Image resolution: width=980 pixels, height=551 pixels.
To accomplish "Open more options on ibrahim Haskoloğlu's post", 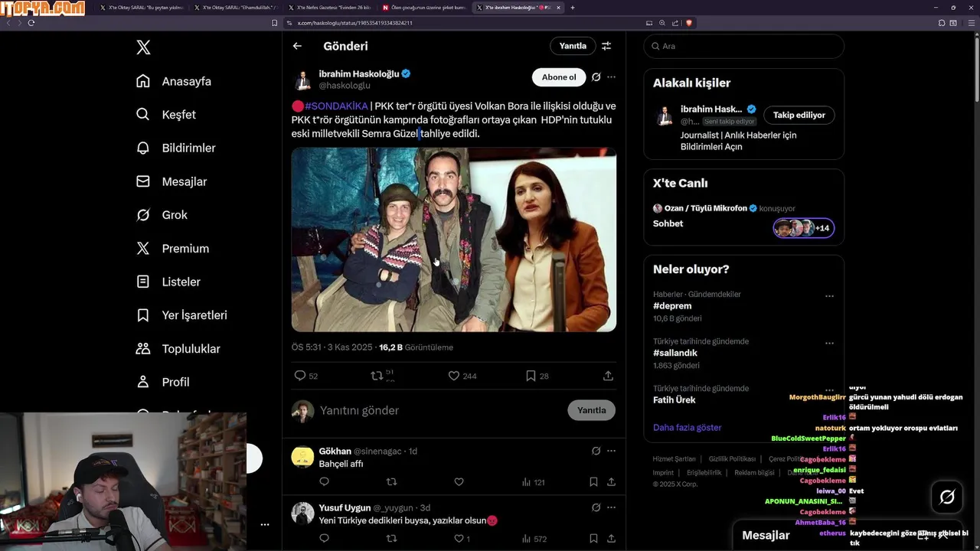I will click(x=611, y=77).
